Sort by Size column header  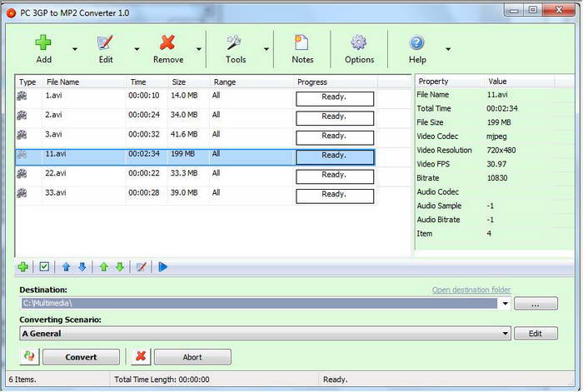(189, 82)
